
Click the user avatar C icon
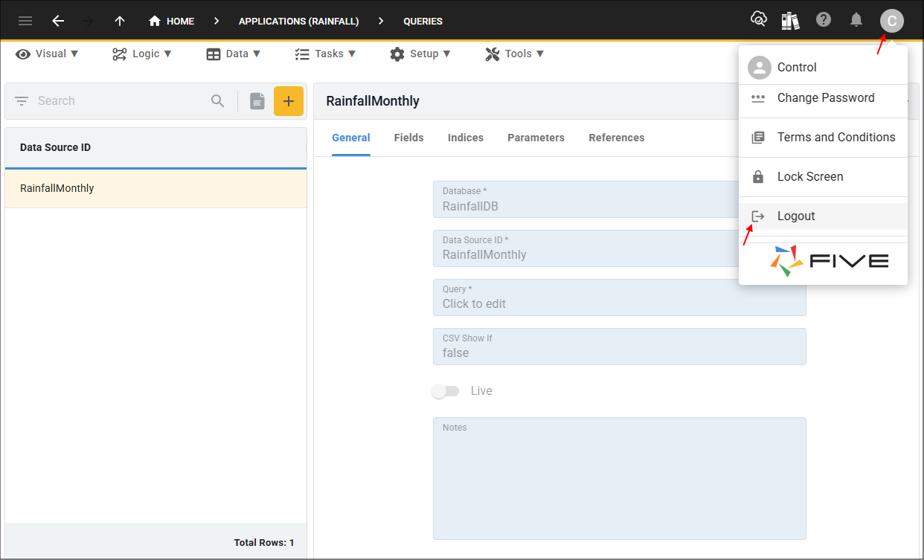pos(891,21)
